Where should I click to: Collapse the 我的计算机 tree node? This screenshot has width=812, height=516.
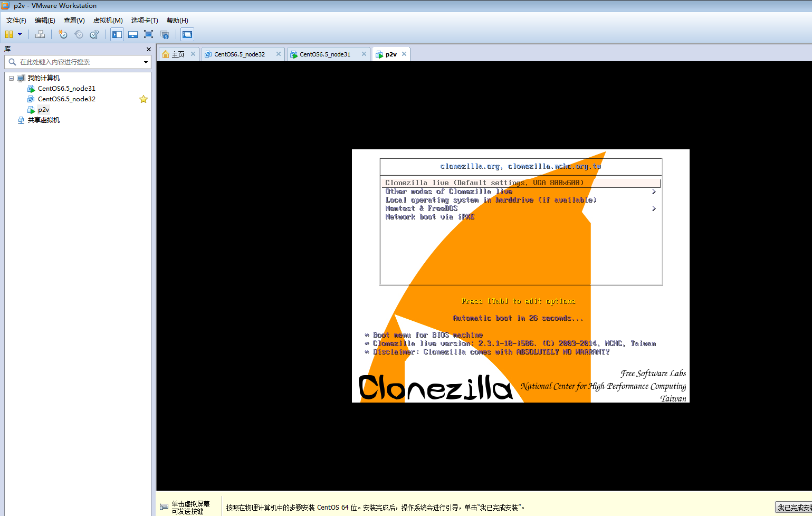[11, 78]
